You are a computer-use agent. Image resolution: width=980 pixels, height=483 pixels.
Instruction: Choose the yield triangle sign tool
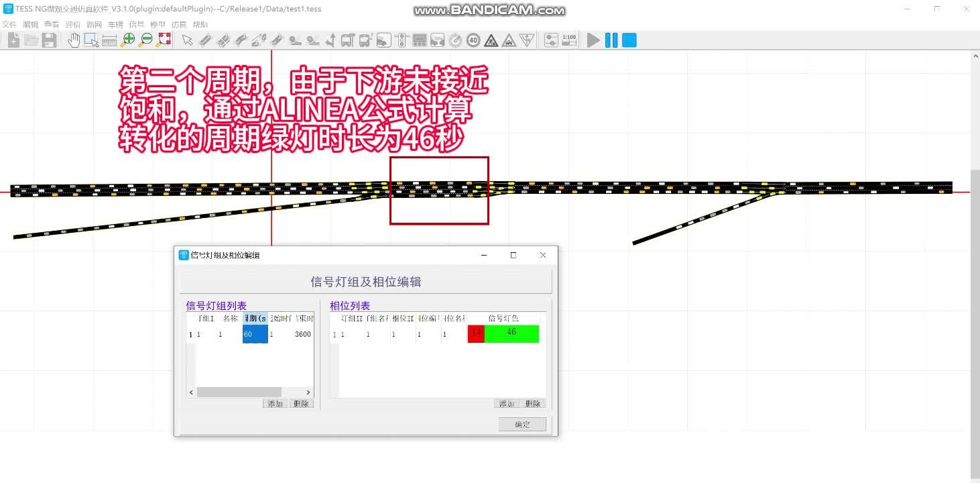coord(528,40)
